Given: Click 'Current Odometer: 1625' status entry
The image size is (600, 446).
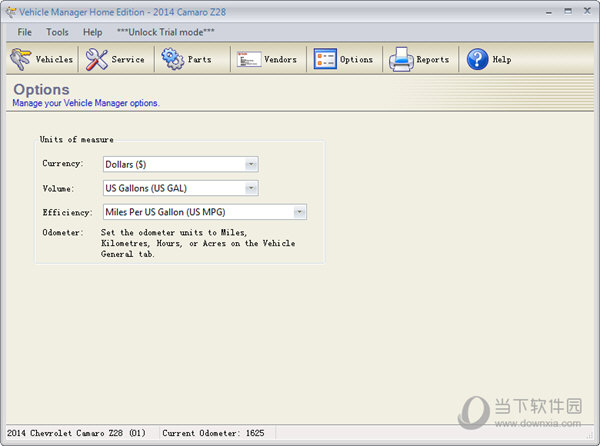Looking at the screenshot, I should click(x=213, y=433).
